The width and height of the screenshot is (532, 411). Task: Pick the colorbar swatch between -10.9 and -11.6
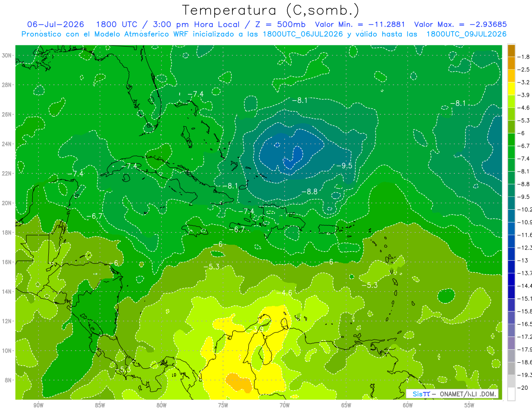pyautogui.click(x=511, y=228)
